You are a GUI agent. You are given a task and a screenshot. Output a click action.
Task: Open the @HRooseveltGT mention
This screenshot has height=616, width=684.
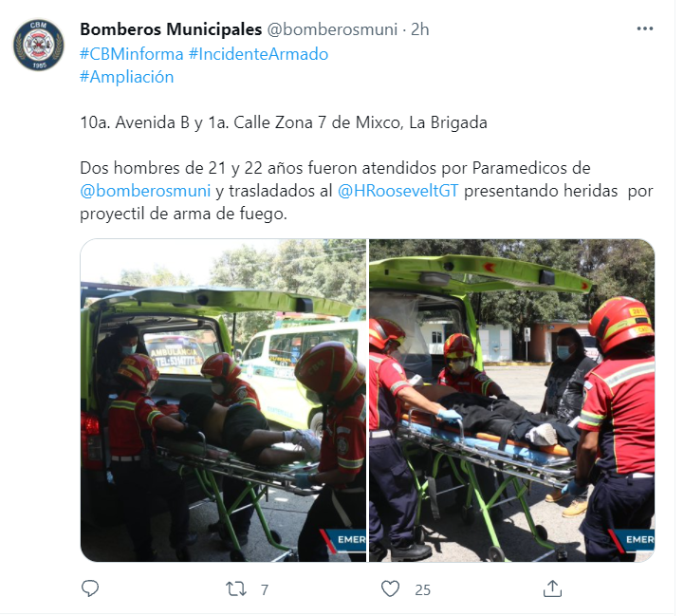(398, 191)
